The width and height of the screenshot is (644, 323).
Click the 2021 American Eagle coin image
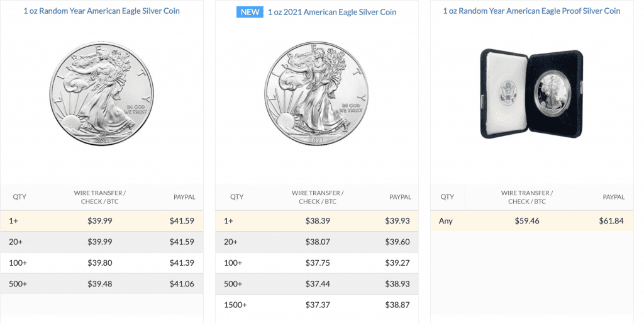pyautogui.click(x=316, y=93)
